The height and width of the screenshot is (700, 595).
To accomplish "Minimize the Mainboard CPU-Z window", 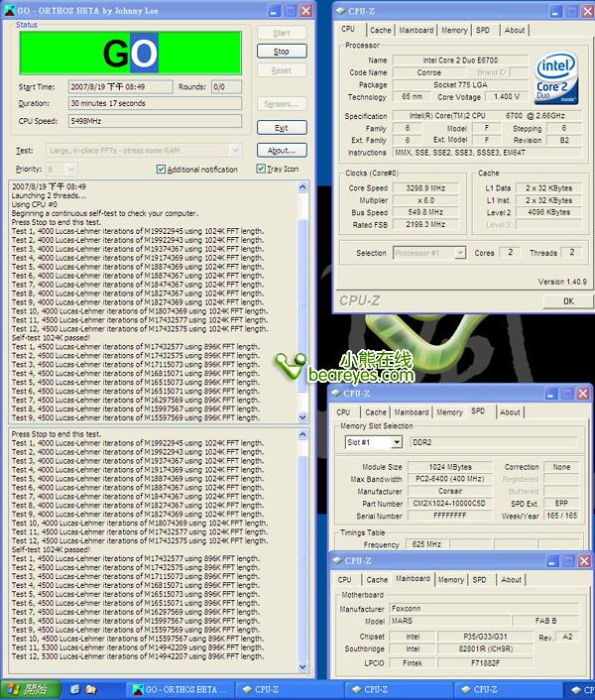I will click(x=553, y=561).
